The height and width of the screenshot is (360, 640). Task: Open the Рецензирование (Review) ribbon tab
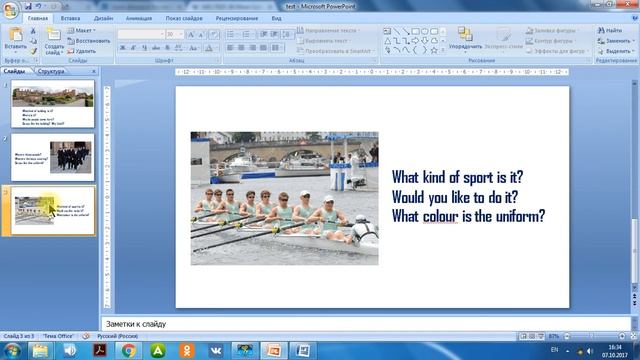(x=237, y=18)
